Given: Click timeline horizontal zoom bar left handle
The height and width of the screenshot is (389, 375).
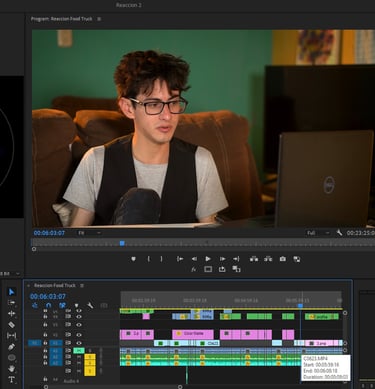Looking at the screenshot, I should (x=46, y=387).
